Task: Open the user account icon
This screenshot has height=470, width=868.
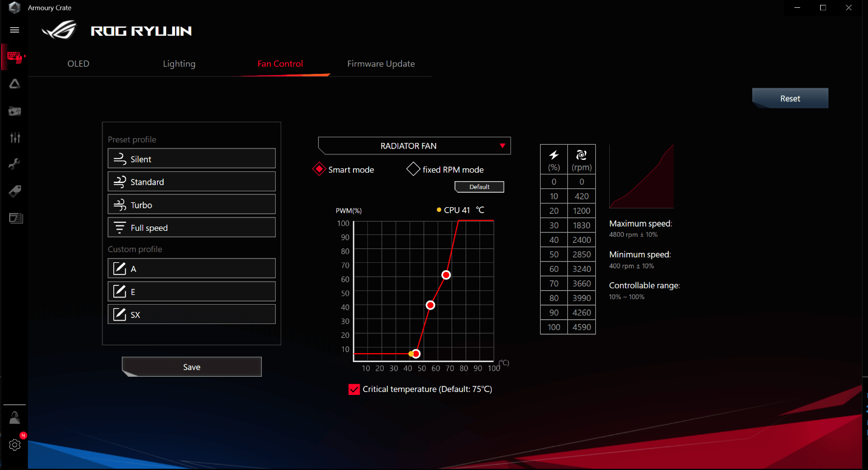Action: pyautogui.click(x=15, y=417)
